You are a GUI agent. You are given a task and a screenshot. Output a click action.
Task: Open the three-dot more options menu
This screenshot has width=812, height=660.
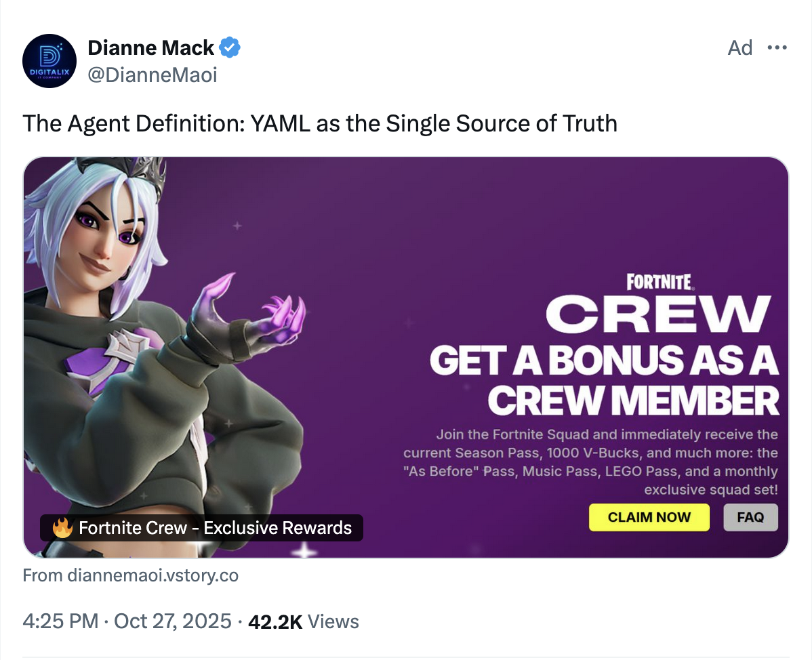tap(776, 47)
